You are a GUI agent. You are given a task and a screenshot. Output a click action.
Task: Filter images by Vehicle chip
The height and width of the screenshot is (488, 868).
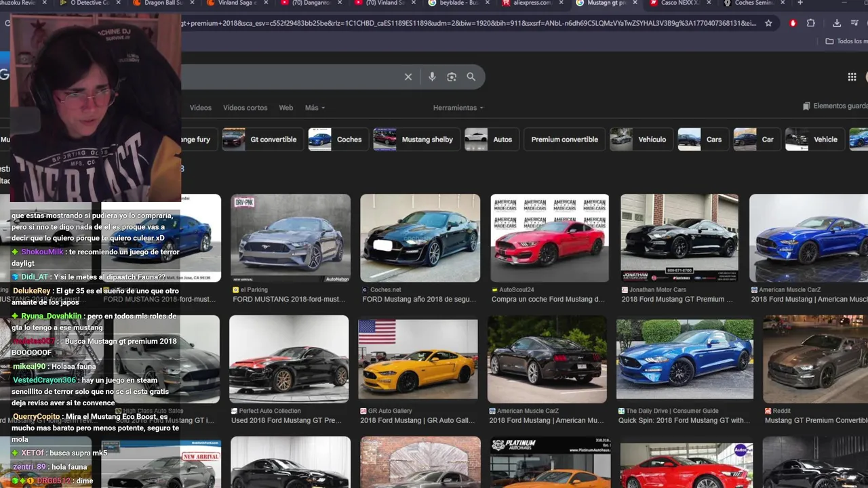pos(814,140)
